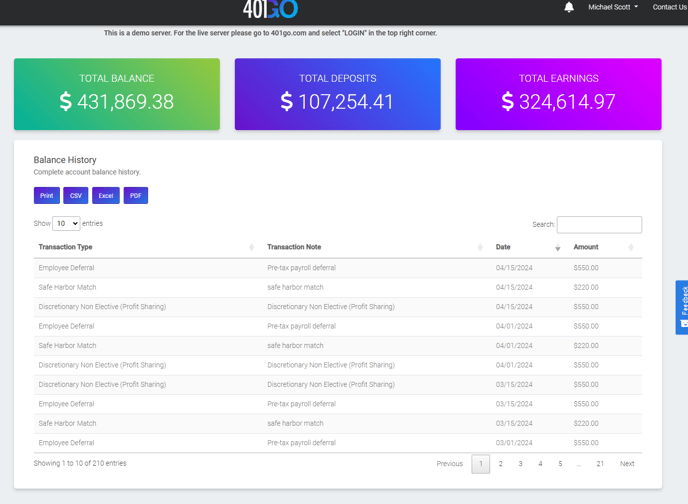
Task: Export the table to Excel
Action: click(x=105, y=196)
